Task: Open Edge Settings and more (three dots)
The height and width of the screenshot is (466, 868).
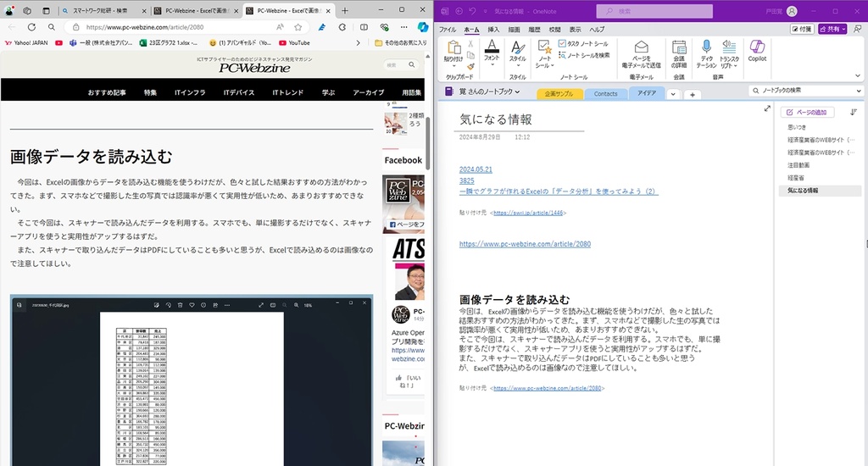Action: 403,26
